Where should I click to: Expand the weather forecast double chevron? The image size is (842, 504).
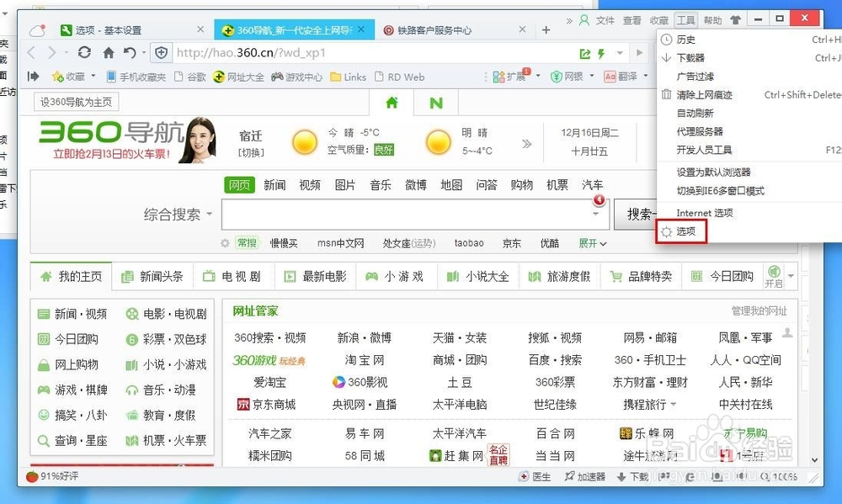(x=527, y=144)
